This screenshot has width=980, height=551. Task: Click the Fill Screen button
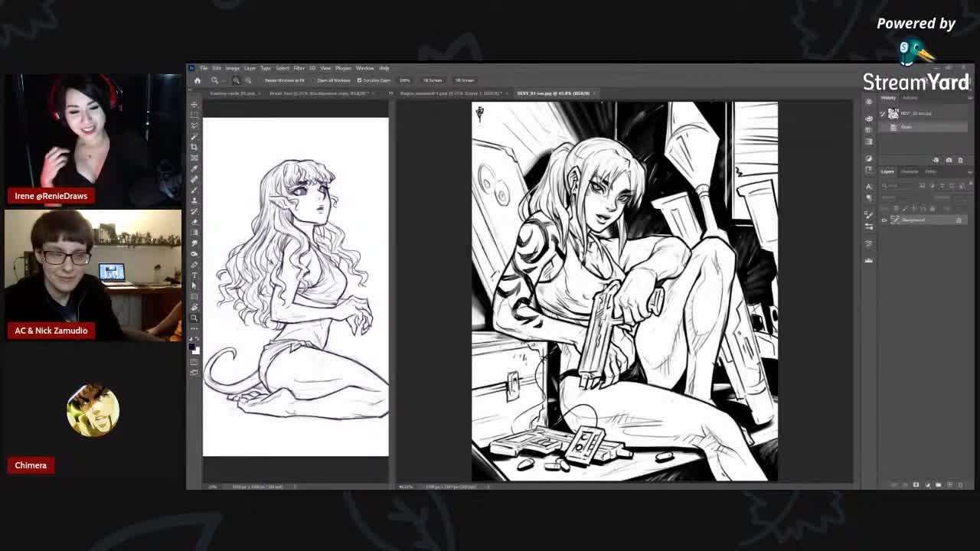(465, 80)
